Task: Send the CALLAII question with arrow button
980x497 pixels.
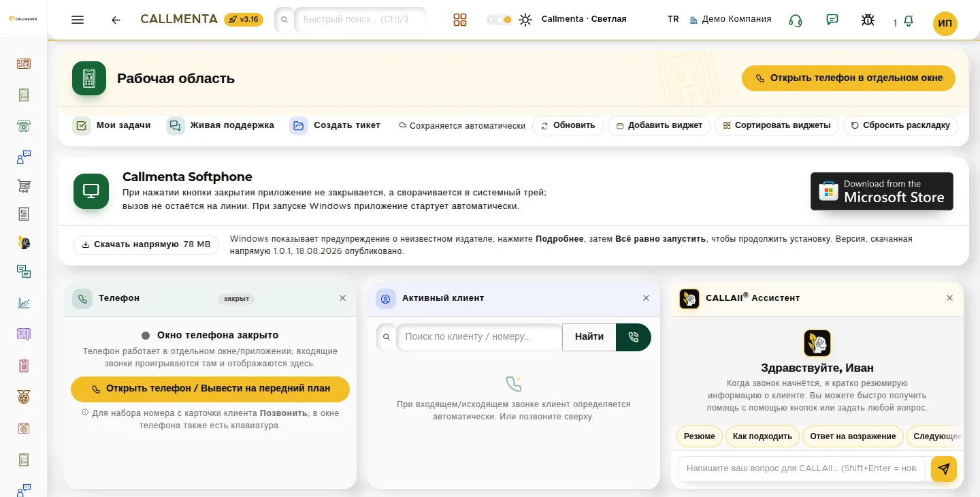Action: [x=944, y=469]
